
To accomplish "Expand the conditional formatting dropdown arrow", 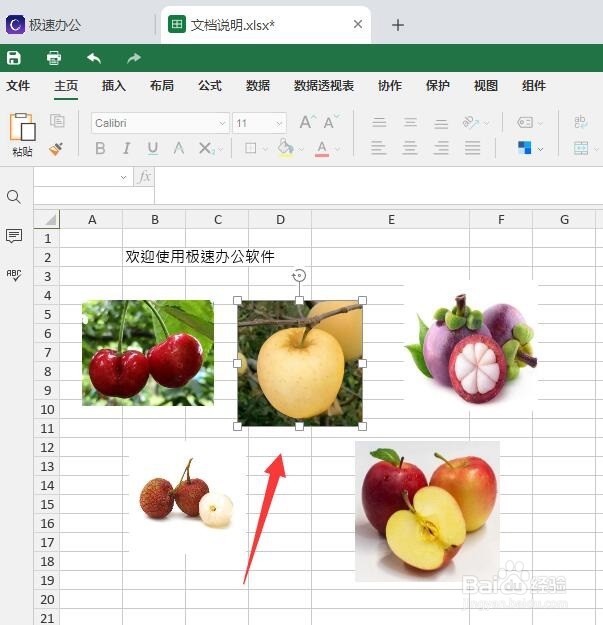I will (540, 149).
